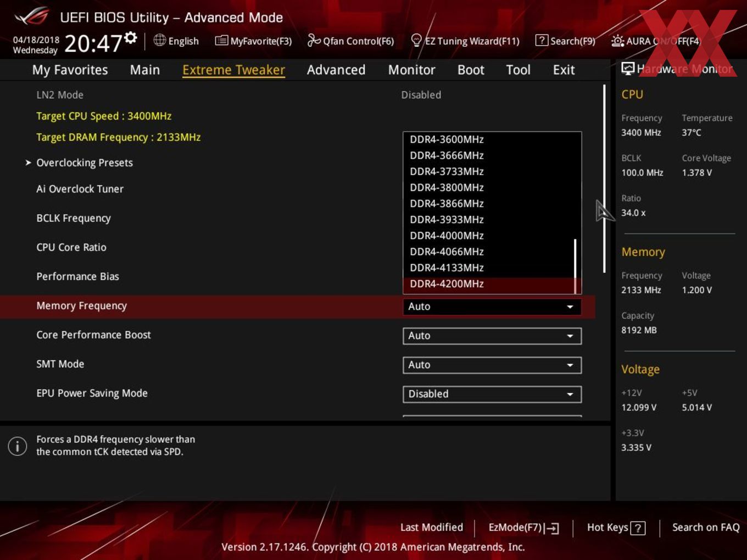The width and height of the screenshot is (747, 560).
Task: Select highlighted DDR4-4200MHz option
Action: 489,284
